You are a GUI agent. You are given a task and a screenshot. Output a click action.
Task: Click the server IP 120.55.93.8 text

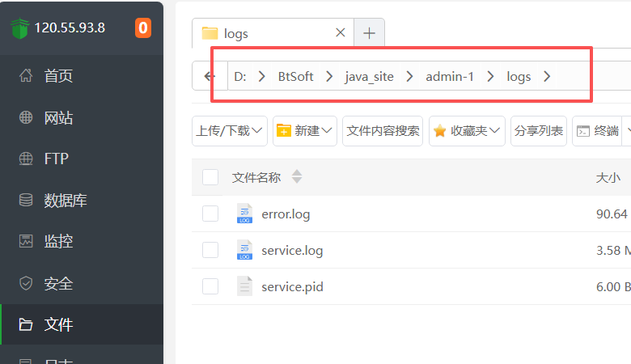[x=70, y=28]
